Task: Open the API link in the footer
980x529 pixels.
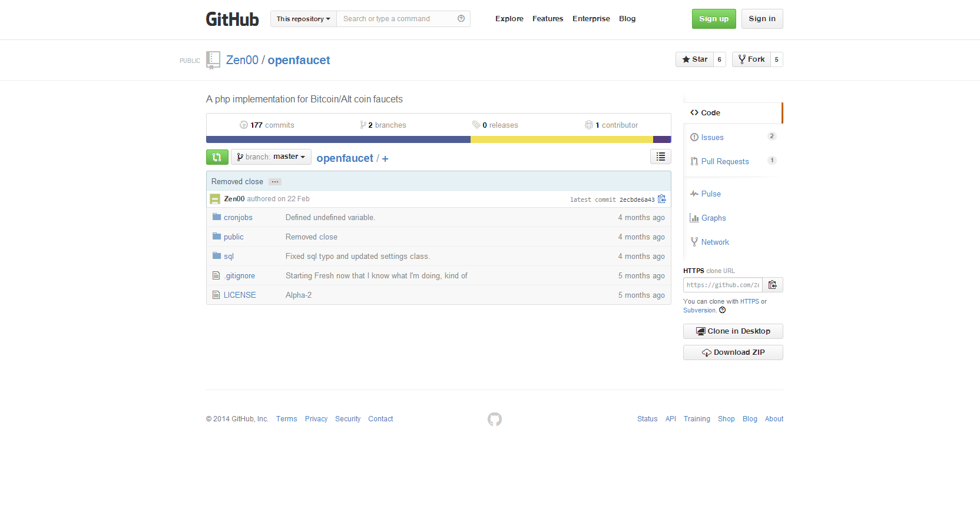Action: (671, 419)
